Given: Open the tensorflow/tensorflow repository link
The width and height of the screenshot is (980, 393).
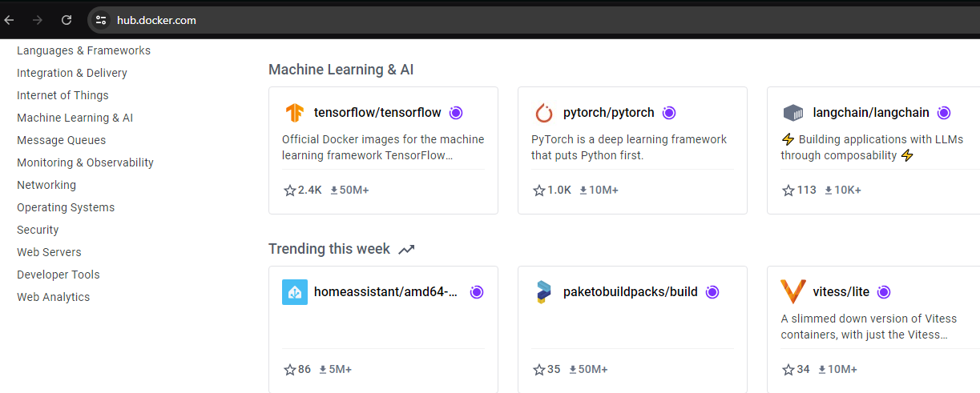Looking at the screenshot, I should (x=377, y=113).
